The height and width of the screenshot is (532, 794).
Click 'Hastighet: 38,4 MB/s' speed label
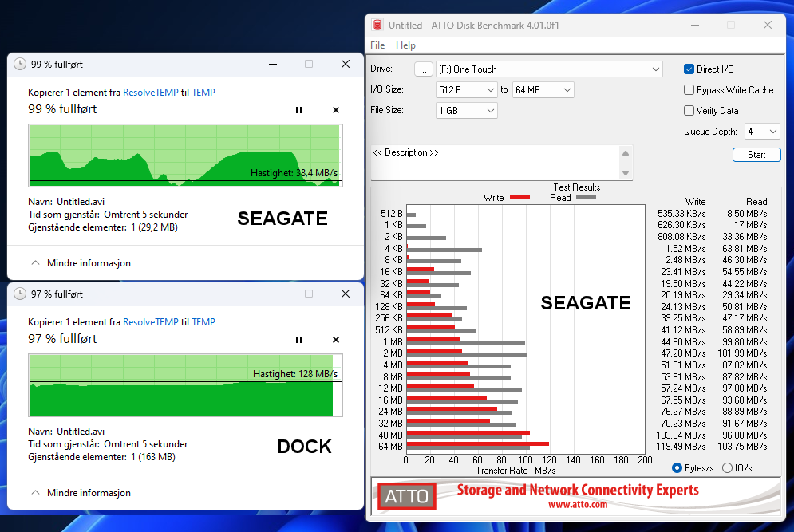pyautogui.click(x=294, y=172)
